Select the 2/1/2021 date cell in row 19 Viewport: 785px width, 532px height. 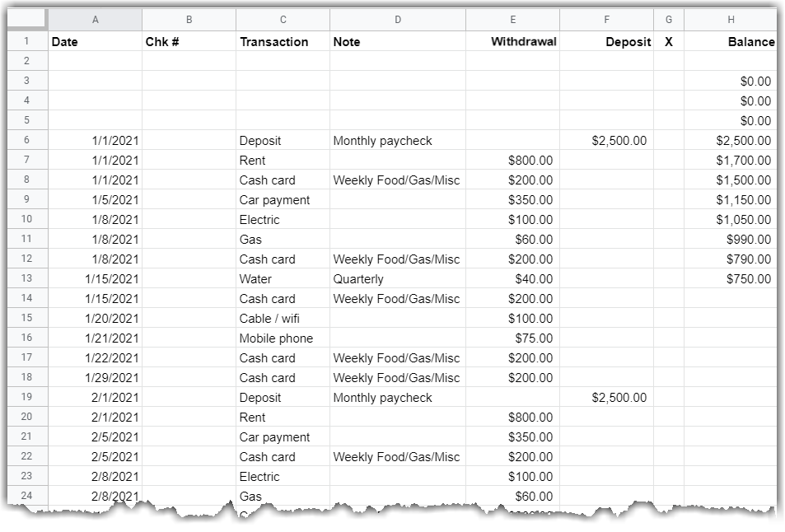click(x=96, y=397)
